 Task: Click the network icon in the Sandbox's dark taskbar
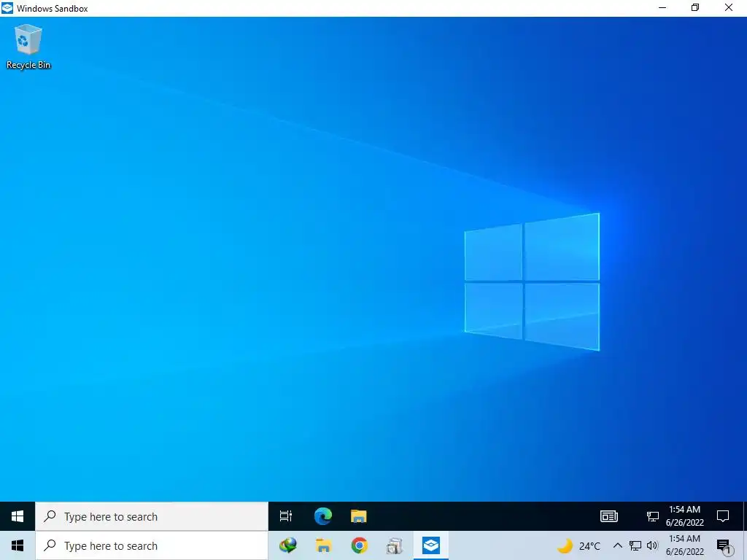point(652,516)
